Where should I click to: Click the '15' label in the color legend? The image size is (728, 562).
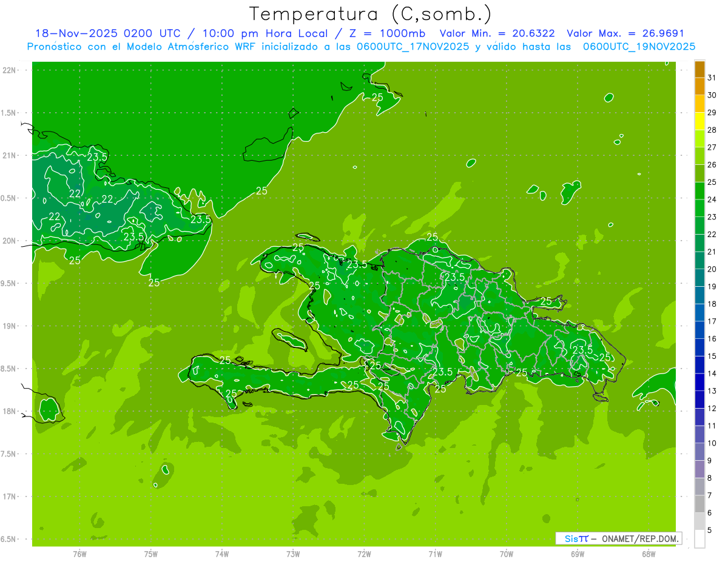(x=712, y=356)
